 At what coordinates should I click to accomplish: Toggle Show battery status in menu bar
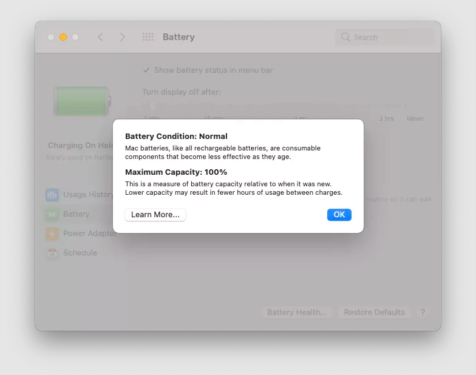pyautogui.click(x=146, y=70)
